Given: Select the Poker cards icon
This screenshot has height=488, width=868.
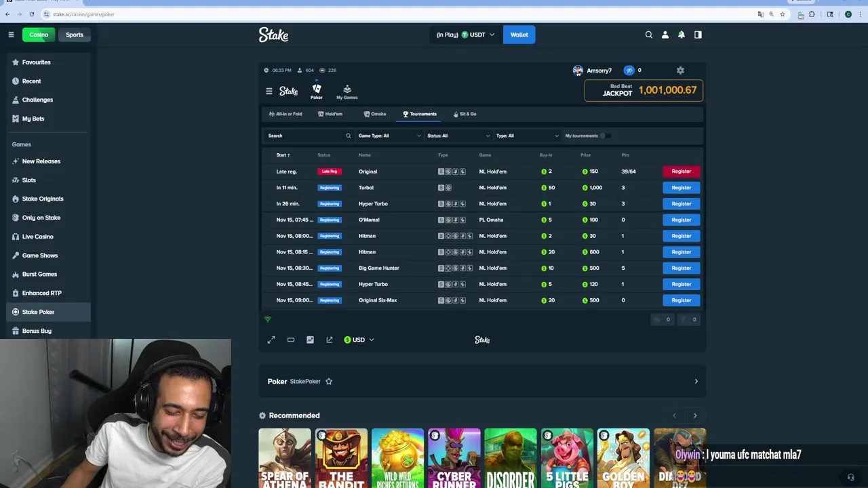Looking at the screenshot, I should [x=317, y=91].
